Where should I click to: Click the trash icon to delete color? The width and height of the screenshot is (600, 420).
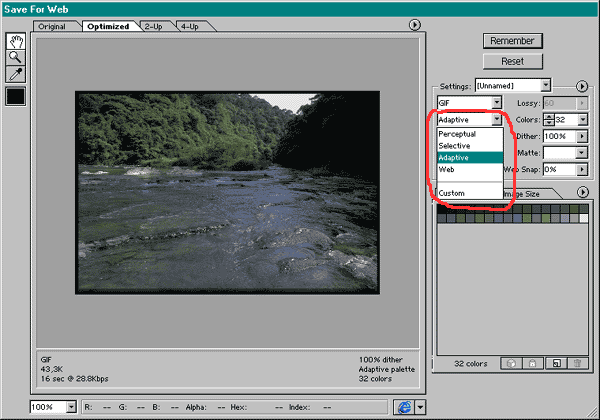click(578, 363)
